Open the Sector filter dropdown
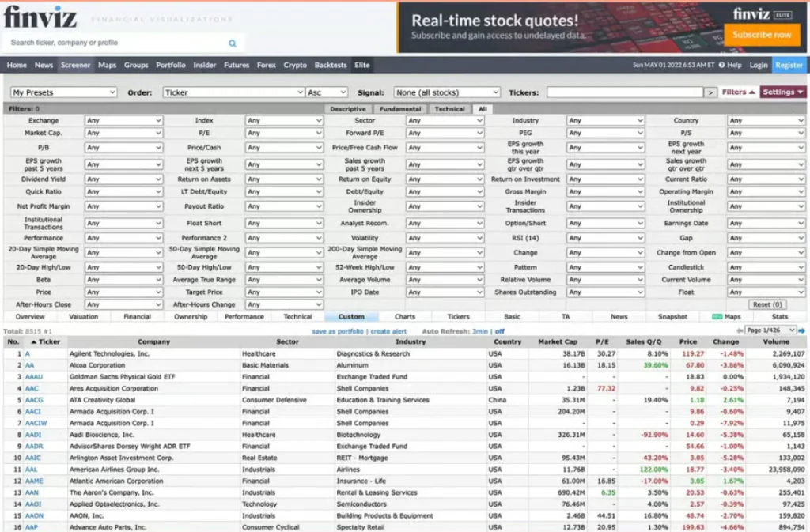Screen dimensions: 810x532 click(445, 120)
